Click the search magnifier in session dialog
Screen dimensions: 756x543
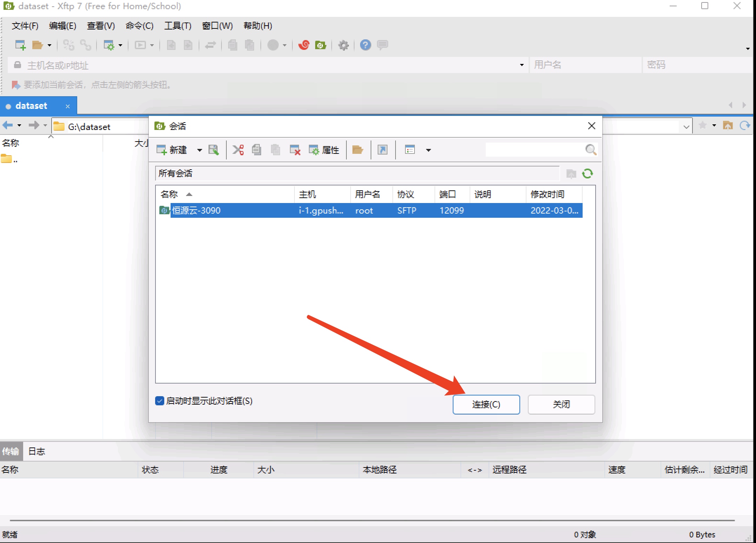591,150
